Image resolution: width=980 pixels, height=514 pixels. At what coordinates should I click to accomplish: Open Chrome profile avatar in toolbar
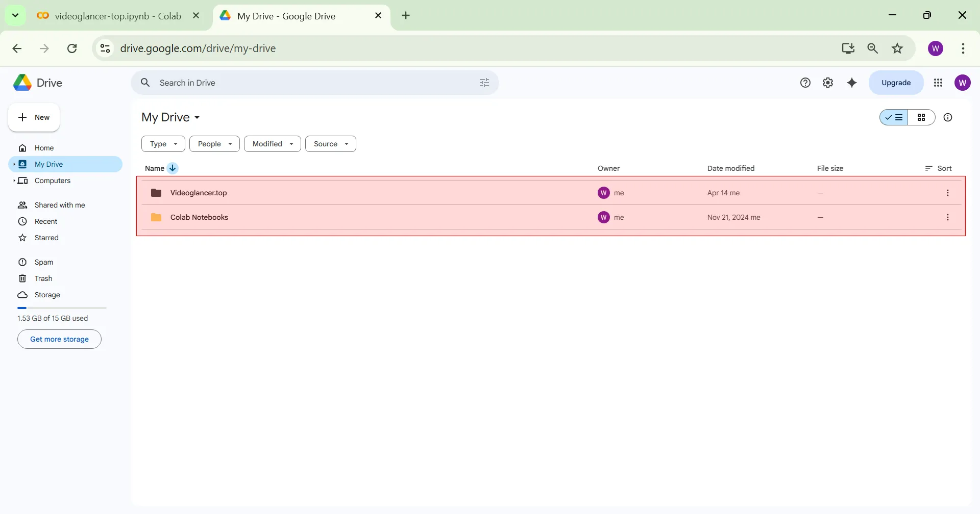pyautogui.click(x=936, y=48)
